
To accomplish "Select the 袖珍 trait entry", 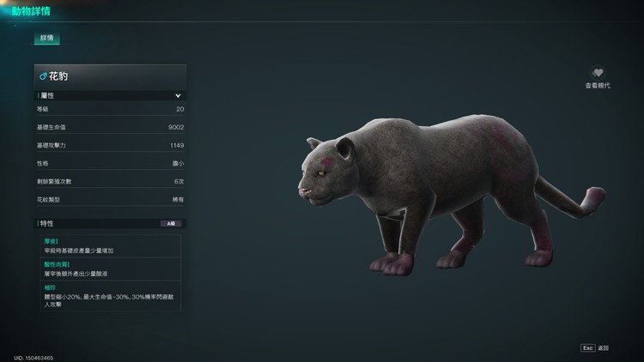I will 111,296.
